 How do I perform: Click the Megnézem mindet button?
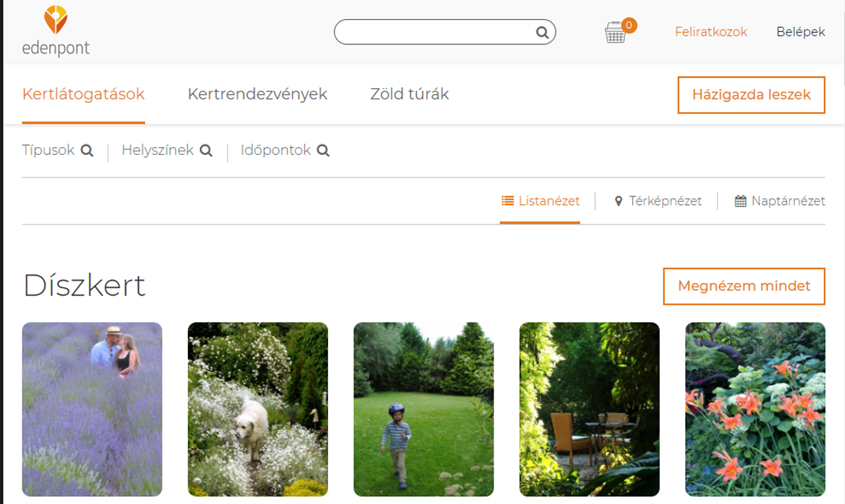[x=744, y=286]
